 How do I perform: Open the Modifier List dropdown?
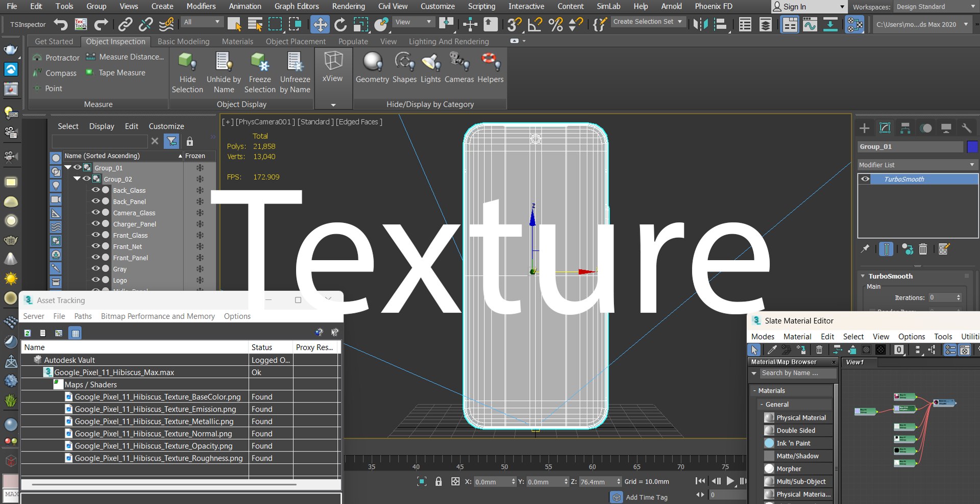[917, 165]
